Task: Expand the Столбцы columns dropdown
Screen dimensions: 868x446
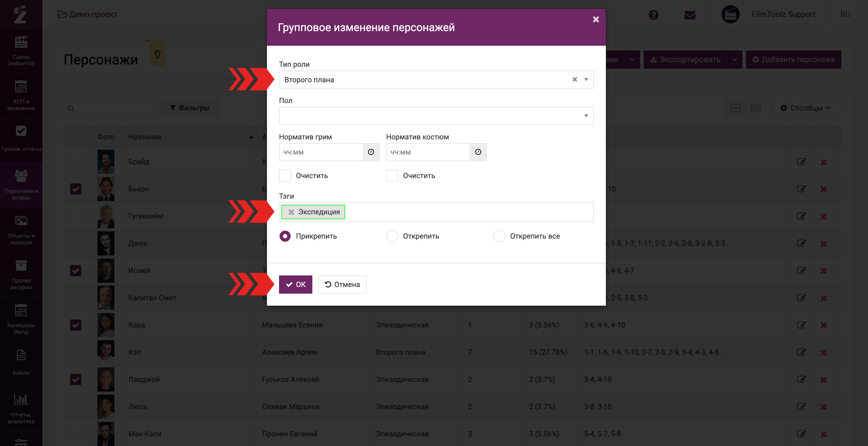Action: point(805,108)
